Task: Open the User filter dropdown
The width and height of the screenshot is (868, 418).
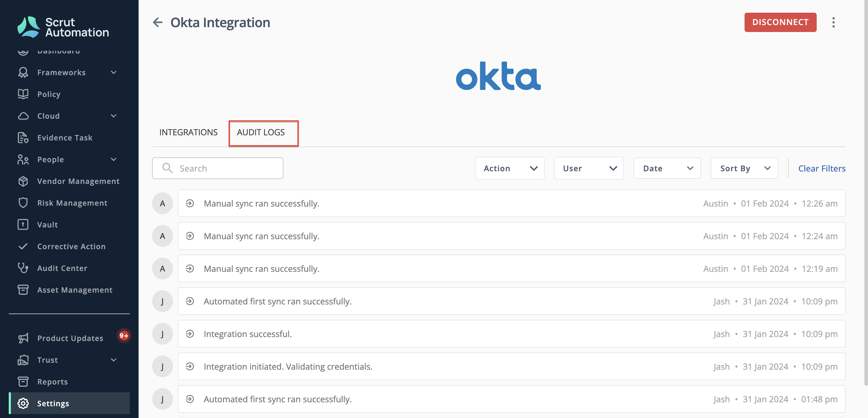Action: click(x=589, y=168)
